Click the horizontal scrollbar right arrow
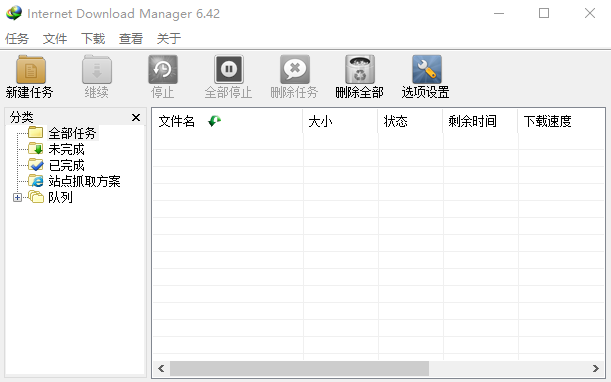The height and width of the screenshot is (382, 611). click(596, 368)
